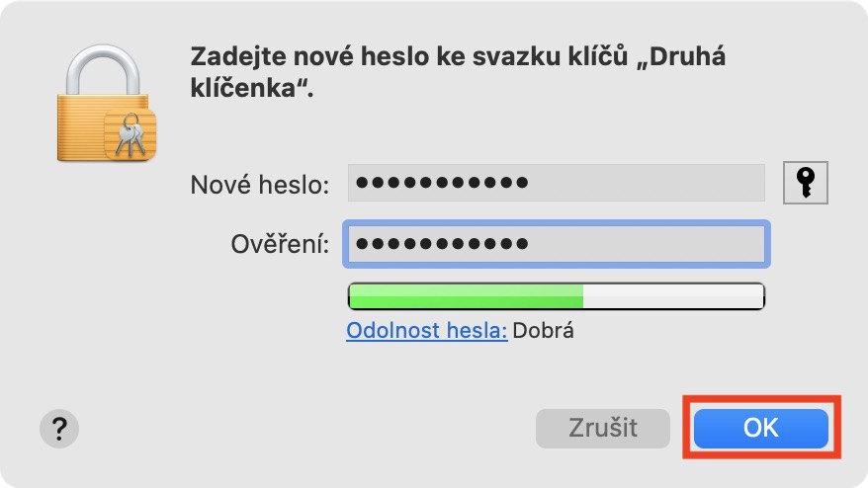This screenshot has width=868, height=488.
Task: Click the "Dobrá" strength rating text
Action: point(543,330)
